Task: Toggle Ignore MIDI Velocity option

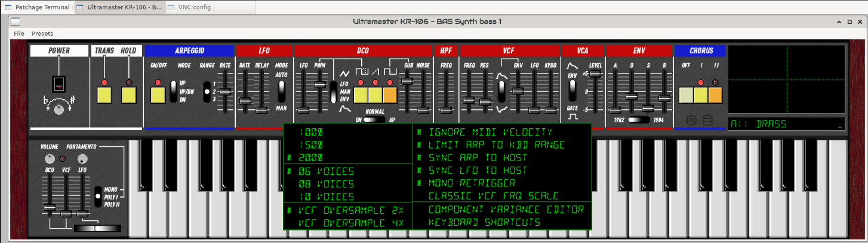Action: (490, 132)
